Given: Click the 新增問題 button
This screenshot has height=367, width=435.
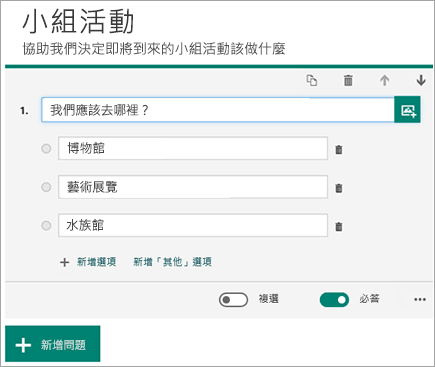Looking at the screenshot, I should (53, 344).
